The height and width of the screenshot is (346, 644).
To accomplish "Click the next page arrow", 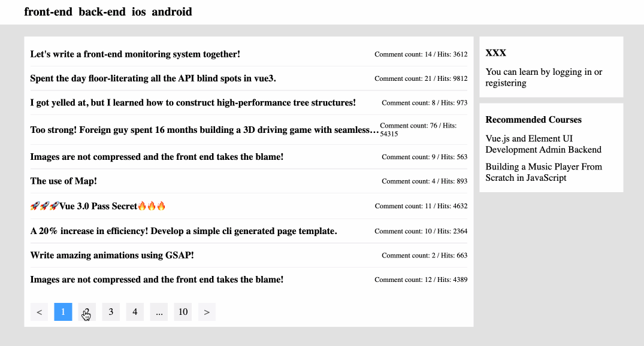I will pos(207,312).
